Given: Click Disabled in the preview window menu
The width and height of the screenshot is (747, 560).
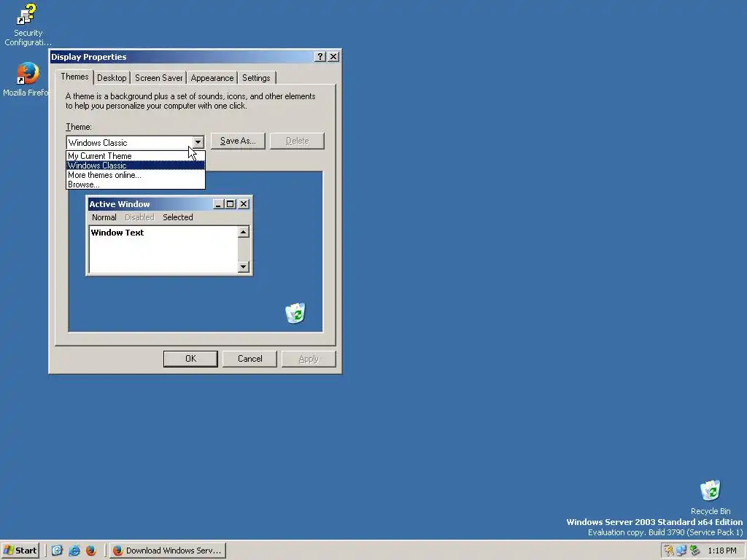Looking at the screenshot, I should (139, 217).
